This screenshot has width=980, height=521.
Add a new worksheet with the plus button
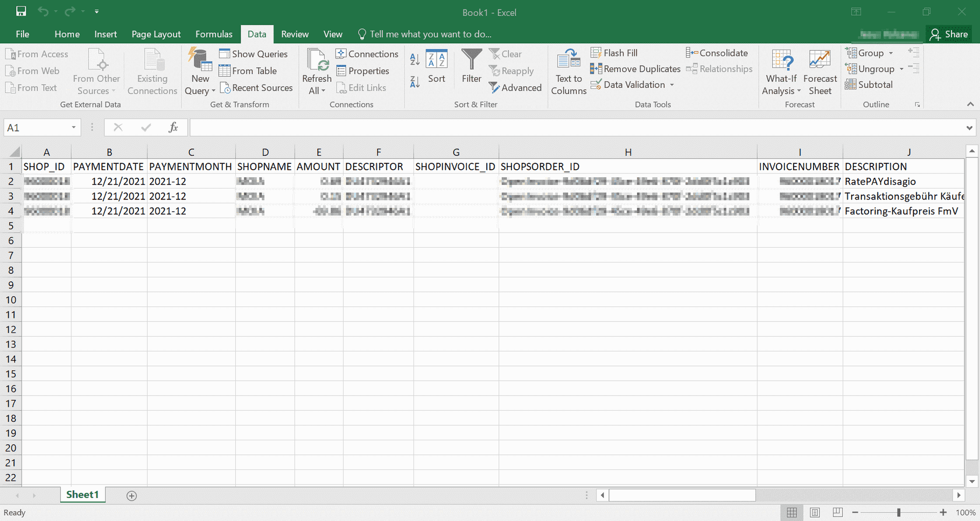[x=131, y=495]
